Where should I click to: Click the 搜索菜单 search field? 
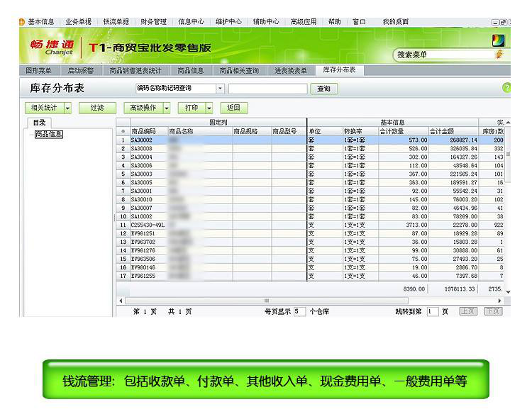(441, 55)
